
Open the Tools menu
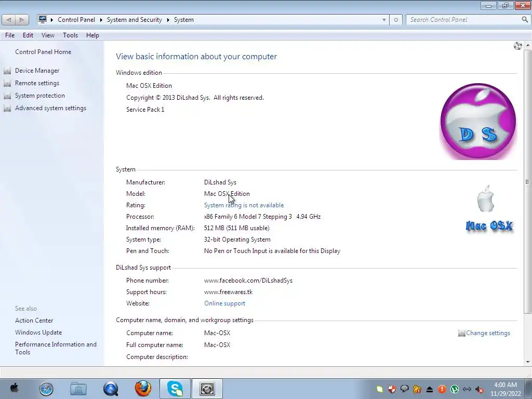(x=70, y=35)
